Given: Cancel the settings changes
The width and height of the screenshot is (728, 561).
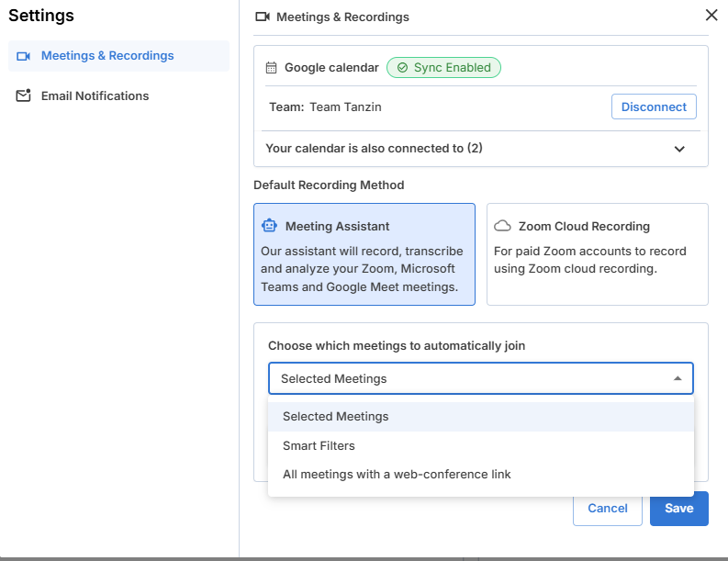Looking at the screenshot, I should pos(608,509).
